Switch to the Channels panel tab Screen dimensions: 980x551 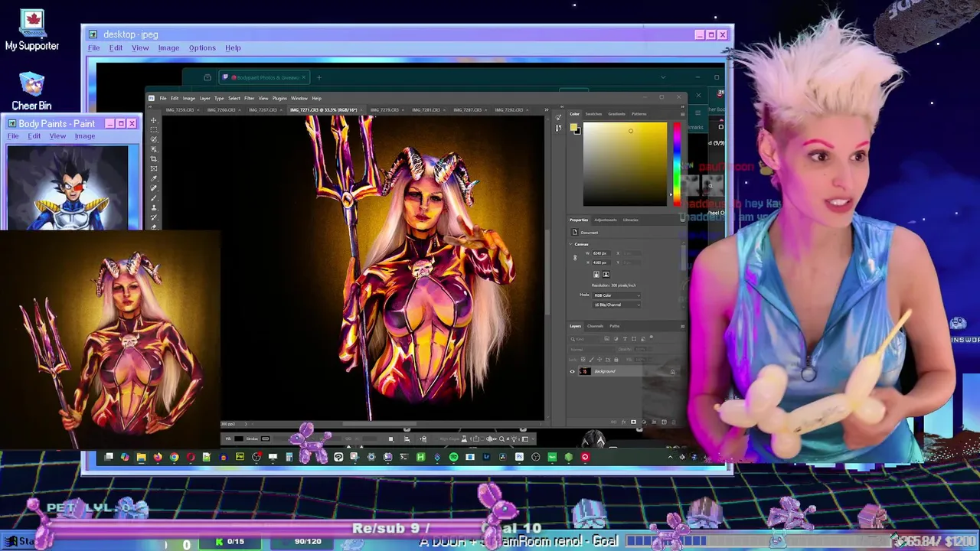coord(596,326)
